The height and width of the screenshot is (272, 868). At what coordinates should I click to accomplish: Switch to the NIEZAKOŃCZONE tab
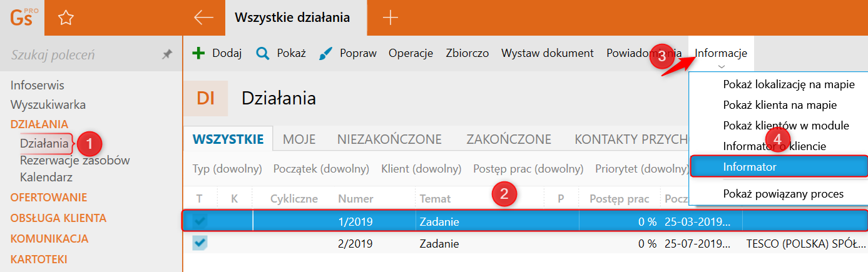point(389,139)
